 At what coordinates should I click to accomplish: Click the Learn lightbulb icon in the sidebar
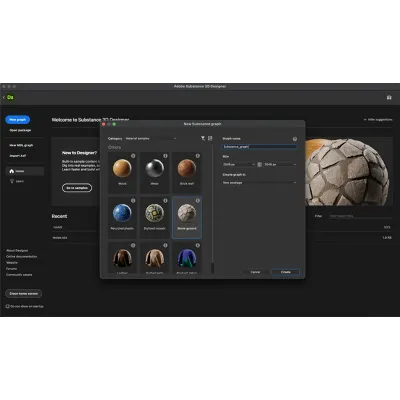(x=12, y=181)
